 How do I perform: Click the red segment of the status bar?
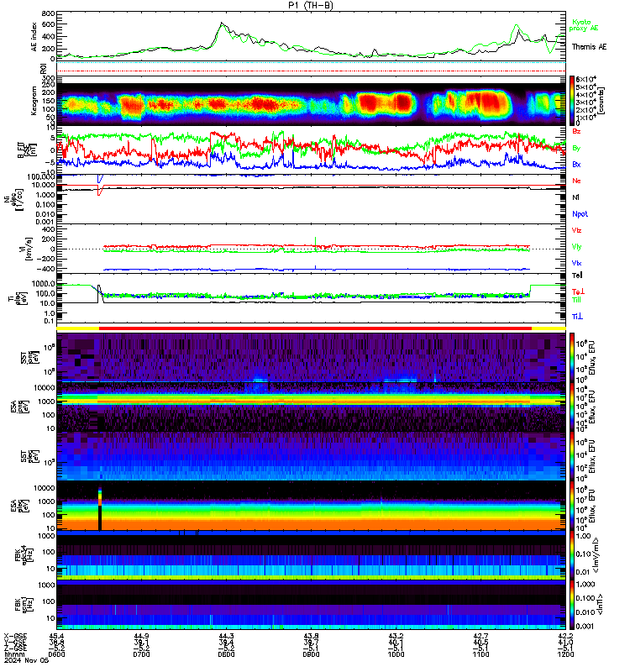315,328
